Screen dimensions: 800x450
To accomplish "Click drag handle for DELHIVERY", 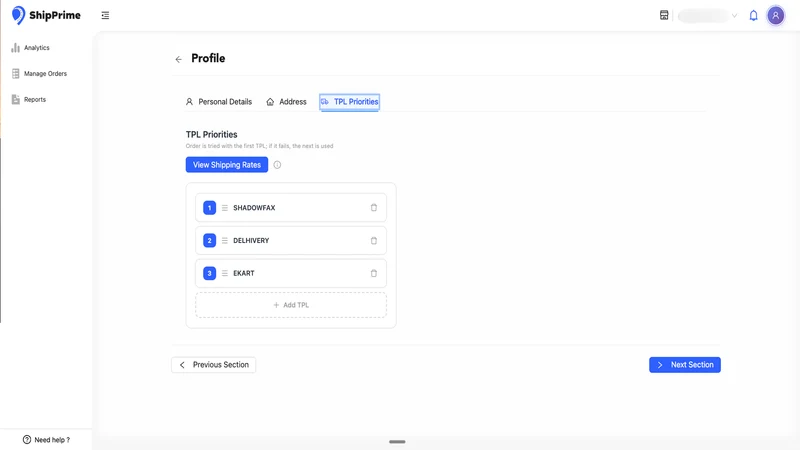I will [x=224, y=240].
